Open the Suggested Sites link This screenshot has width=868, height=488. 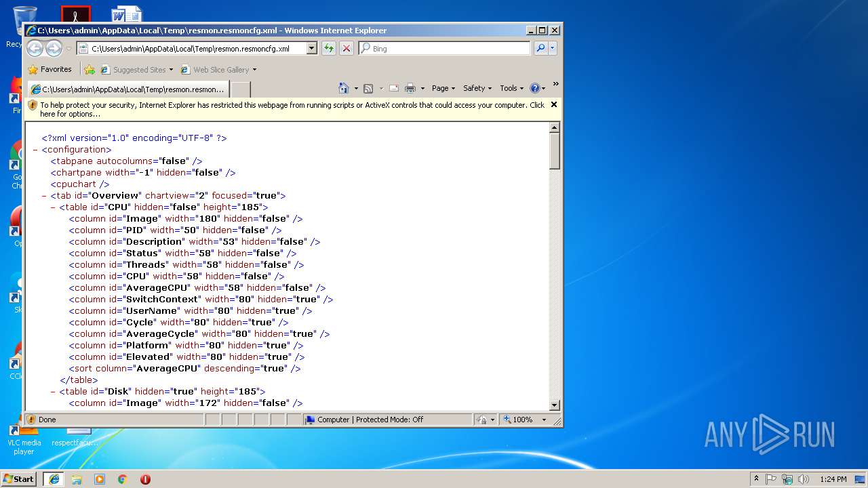[x=136, y=69]
